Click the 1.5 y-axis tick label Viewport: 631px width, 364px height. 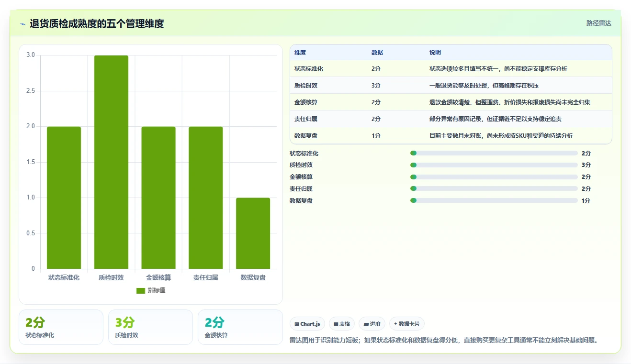tap(31, 162)
